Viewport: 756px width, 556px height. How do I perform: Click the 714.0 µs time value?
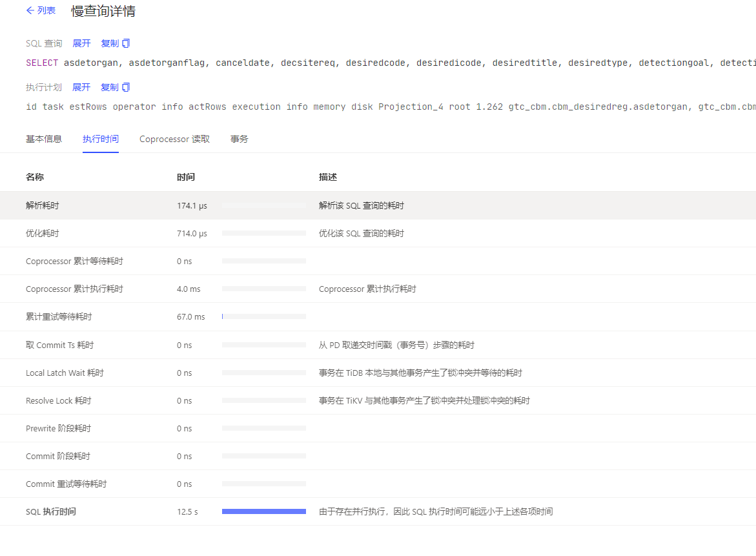tap(192, 233)
